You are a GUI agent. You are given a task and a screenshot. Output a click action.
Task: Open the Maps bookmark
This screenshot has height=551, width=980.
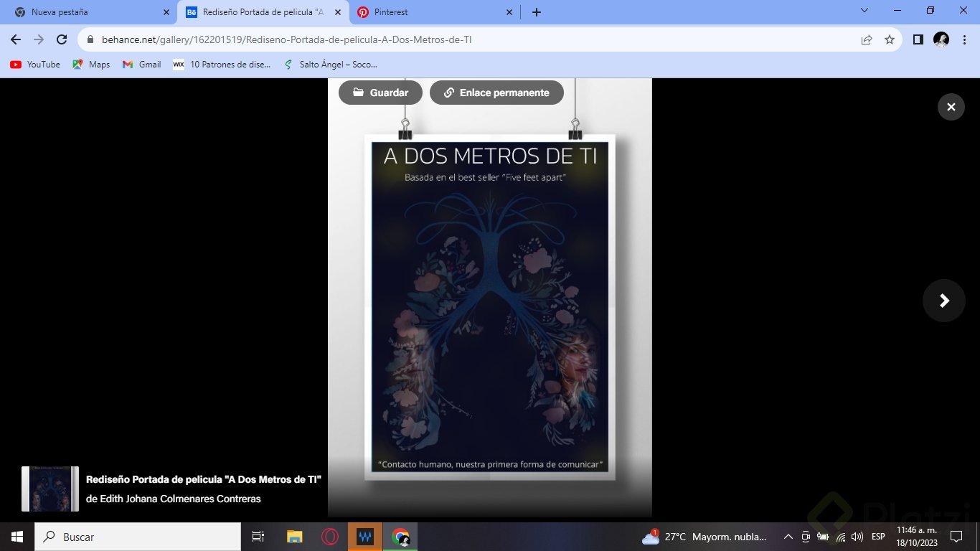[91, 65]
